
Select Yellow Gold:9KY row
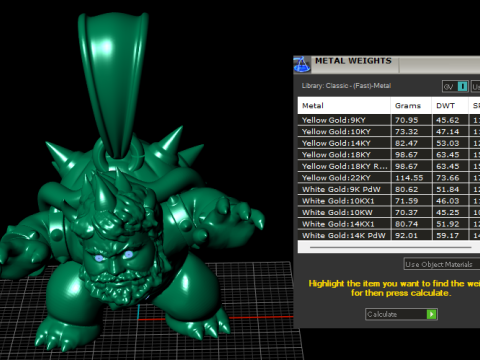pyautogui.click(x=389, y=120)
